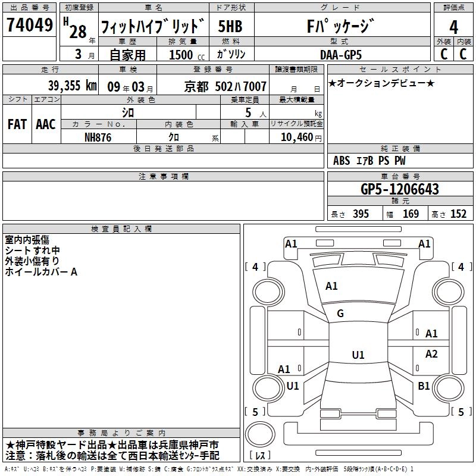Image resolution: width=476 pixels, height=476 pixels.
Task: Select mark A2 on the diagram
Action: coord(431,354)
